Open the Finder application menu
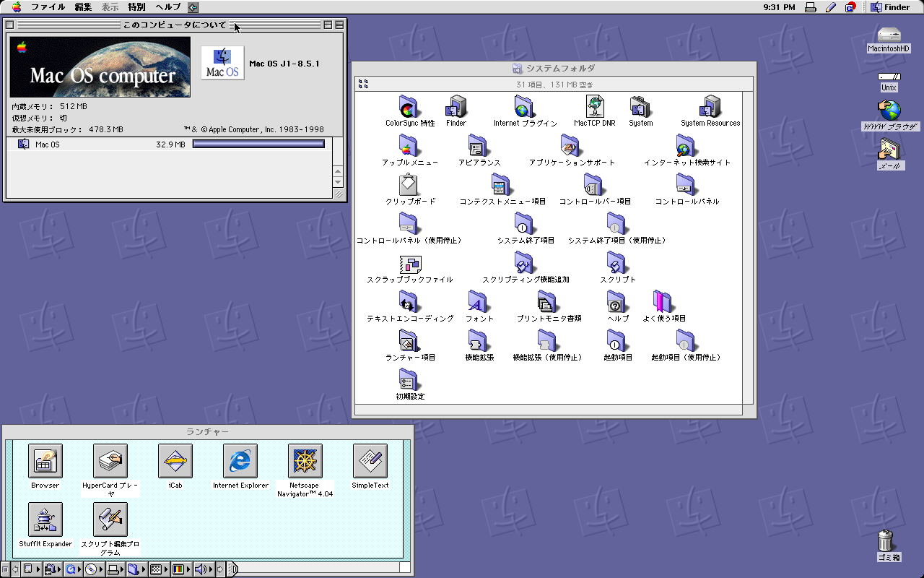Image resolution: width=924 pixels, height=578 pixels. tap(890, 7)
